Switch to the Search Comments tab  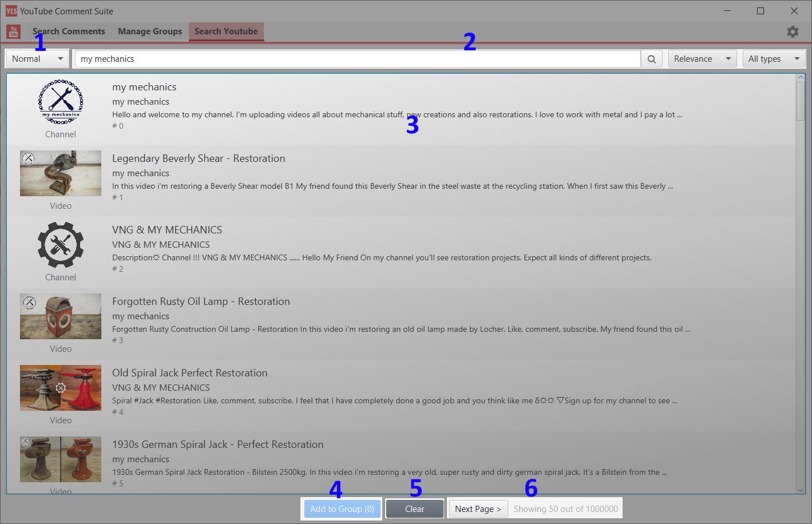(x=69, y=31)
